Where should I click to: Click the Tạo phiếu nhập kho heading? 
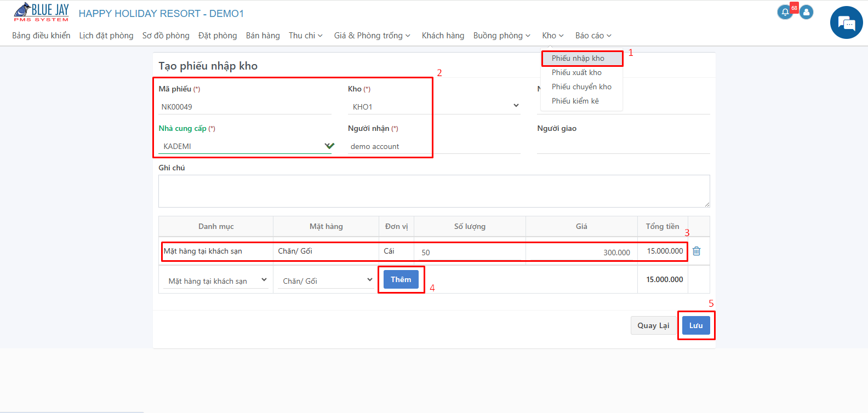pyautogui.click(x=208, y=66)
